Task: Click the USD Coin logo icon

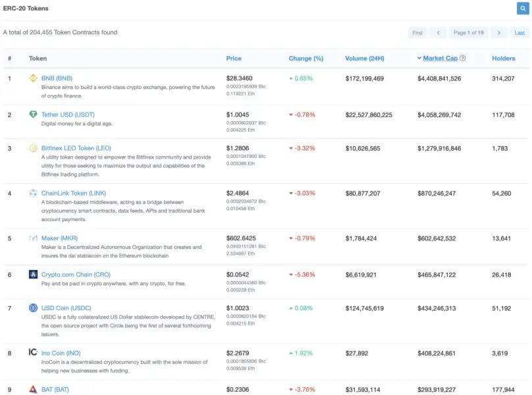Action: click(33, 308)
